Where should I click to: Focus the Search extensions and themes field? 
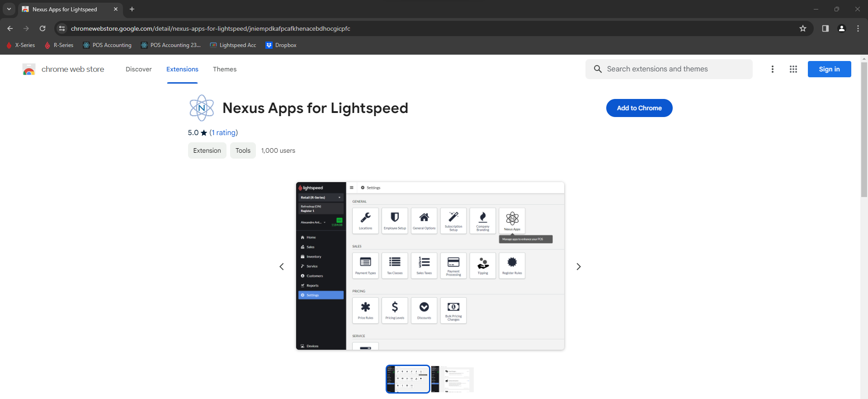pos(669,69)
